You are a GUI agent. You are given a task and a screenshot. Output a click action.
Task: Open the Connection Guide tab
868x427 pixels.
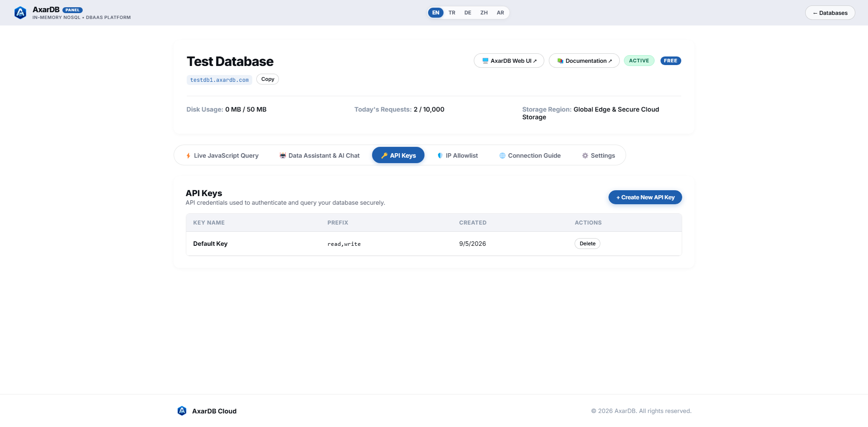click(530, 155)
